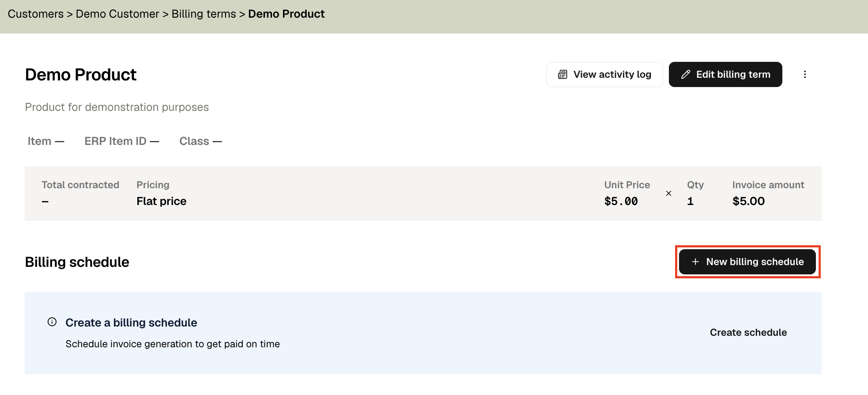
Task: Click the Create schedule link
Action: 748,332
